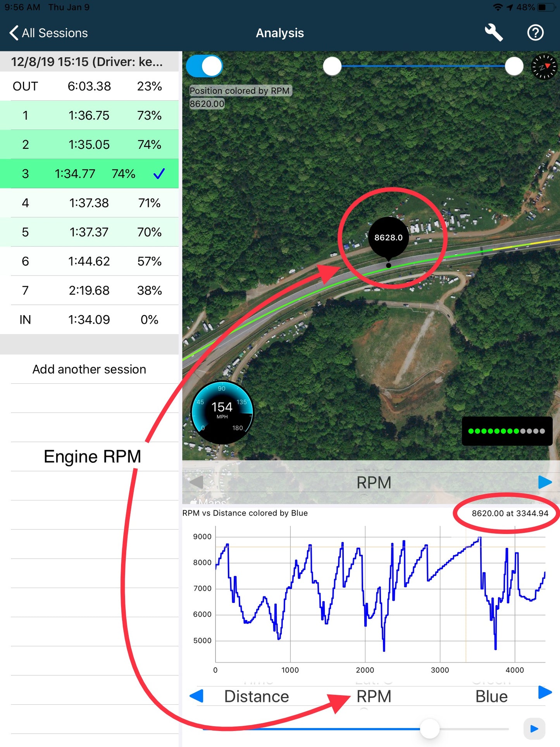Click gray left arrow beside map RPM picker
This screenshot has height=747, width=560.
click(x=196, y=482)
